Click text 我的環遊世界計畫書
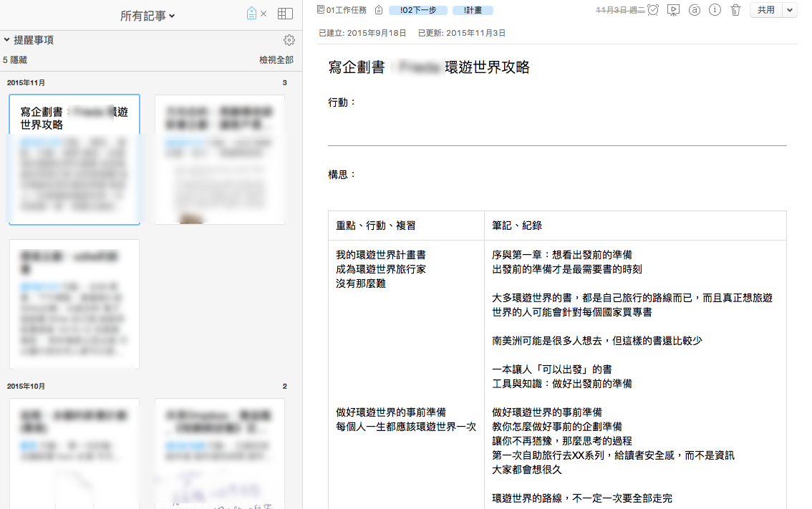This screenshot has height=509, width=812. pyautogui.click(x=381, y=255)
